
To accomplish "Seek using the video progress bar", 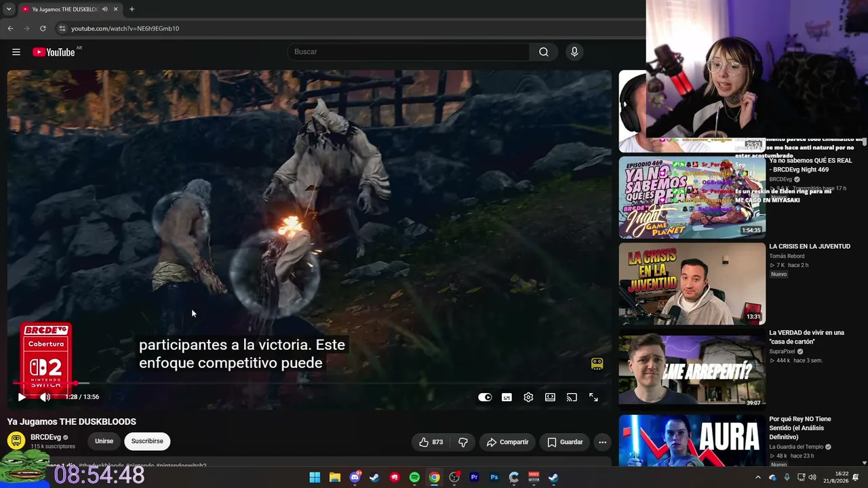I will [309, 384].
